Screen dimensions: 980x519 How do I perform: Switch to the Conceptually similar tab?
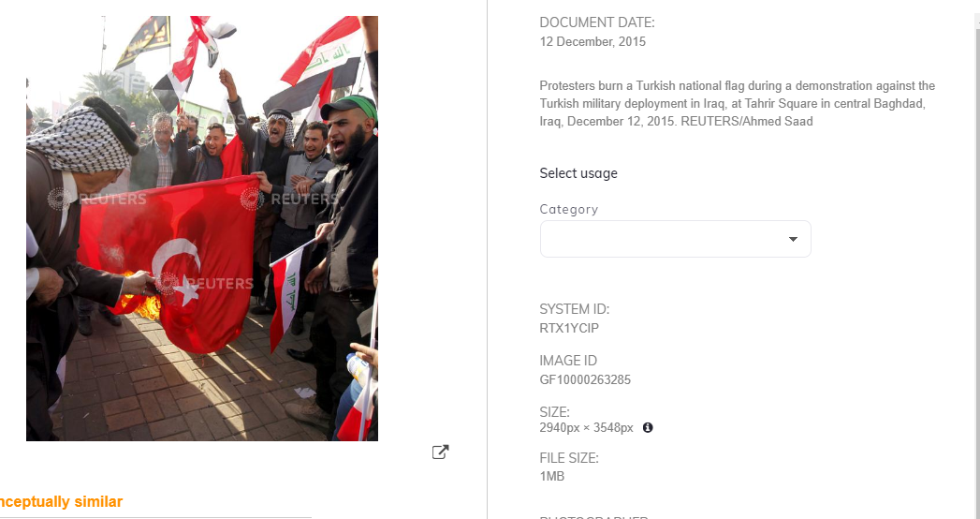coord(61,501)
